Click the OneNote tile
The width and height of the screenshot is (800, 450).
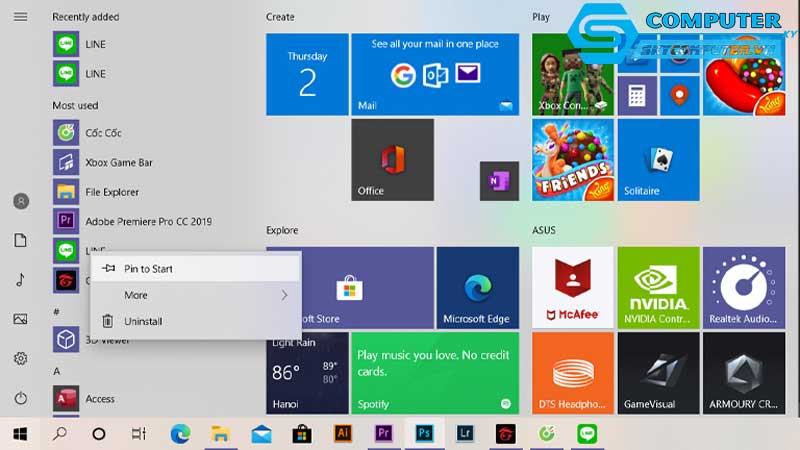click(499, 180)
